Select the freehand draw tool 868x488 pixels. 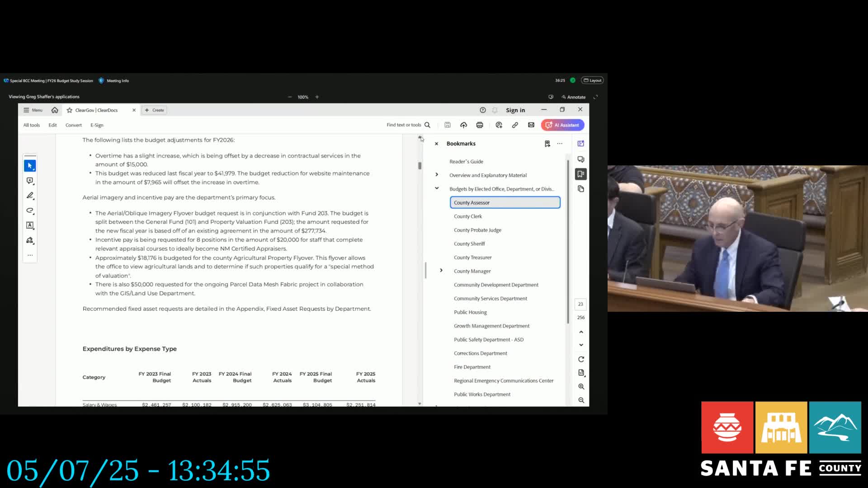(x=30, y=211)
